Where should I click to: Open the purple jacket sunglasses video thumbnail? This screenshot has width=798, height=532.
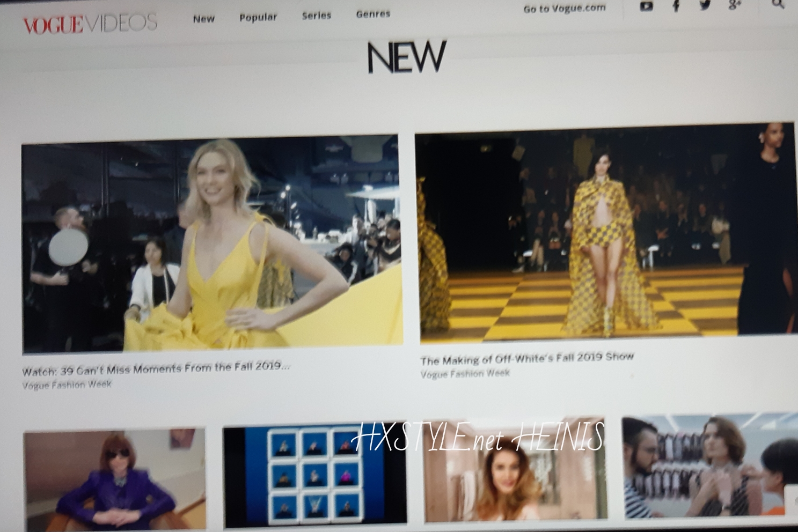coord(114,479)
